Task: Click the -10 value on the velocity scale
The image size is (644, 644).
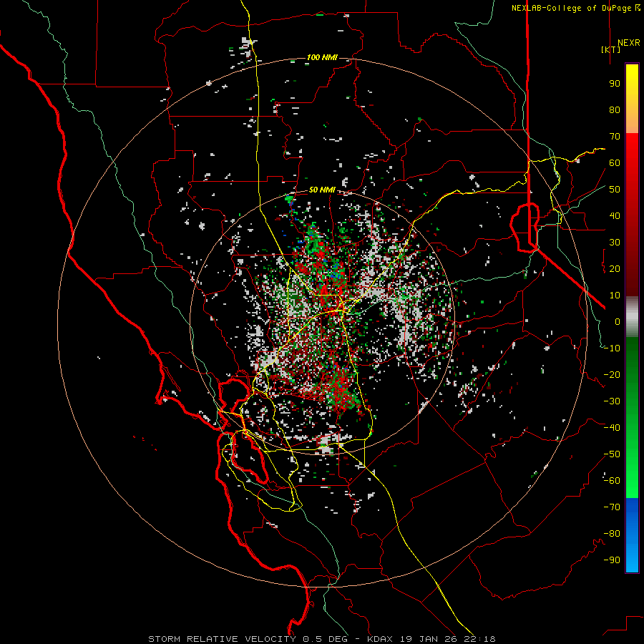Action: click(x=612, y=348)
